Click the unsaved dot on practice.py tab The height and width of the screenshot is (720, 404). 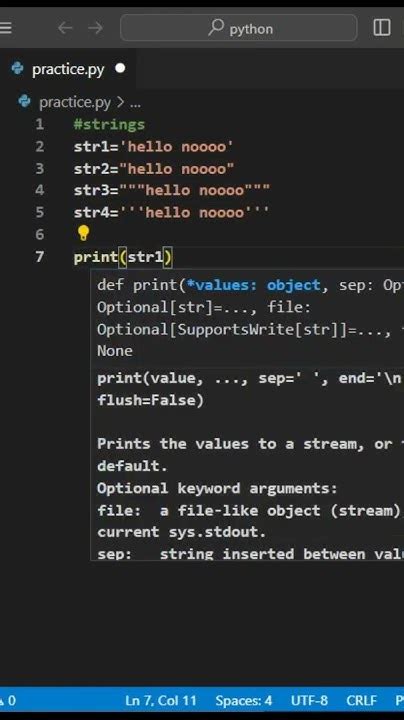[120, 68]
